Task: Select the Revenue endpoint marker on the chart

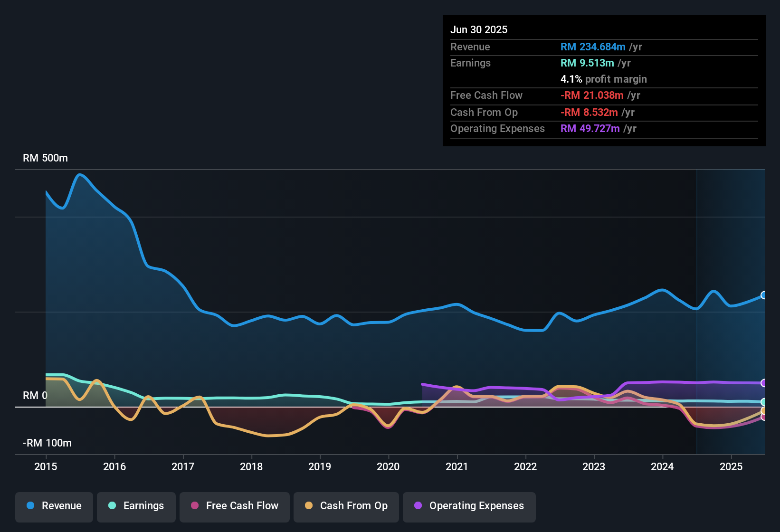Action: tap(764, 295)
